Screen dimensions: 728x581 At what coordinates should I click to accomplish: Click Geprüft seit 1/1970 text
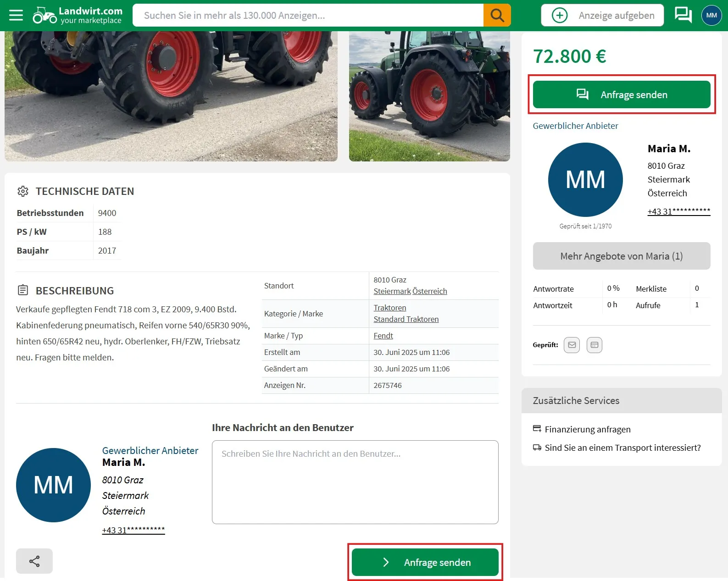(585, 226)
